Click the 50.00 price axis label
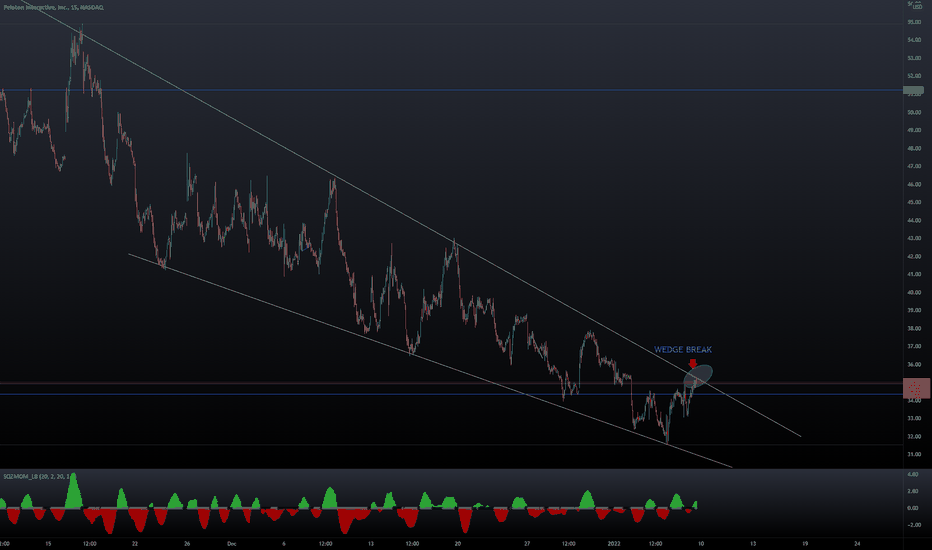This screenshot has width=932, height=550. [914, 112]
